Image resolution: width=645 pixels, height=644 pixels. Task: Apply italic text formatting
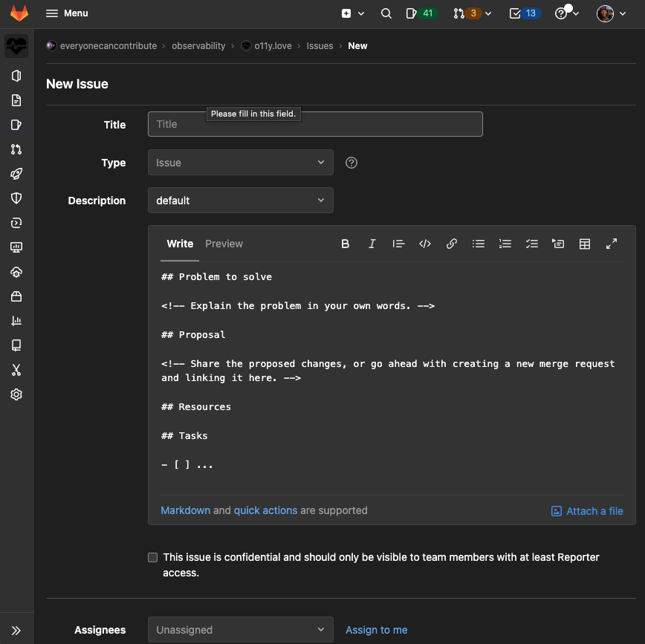372,244
